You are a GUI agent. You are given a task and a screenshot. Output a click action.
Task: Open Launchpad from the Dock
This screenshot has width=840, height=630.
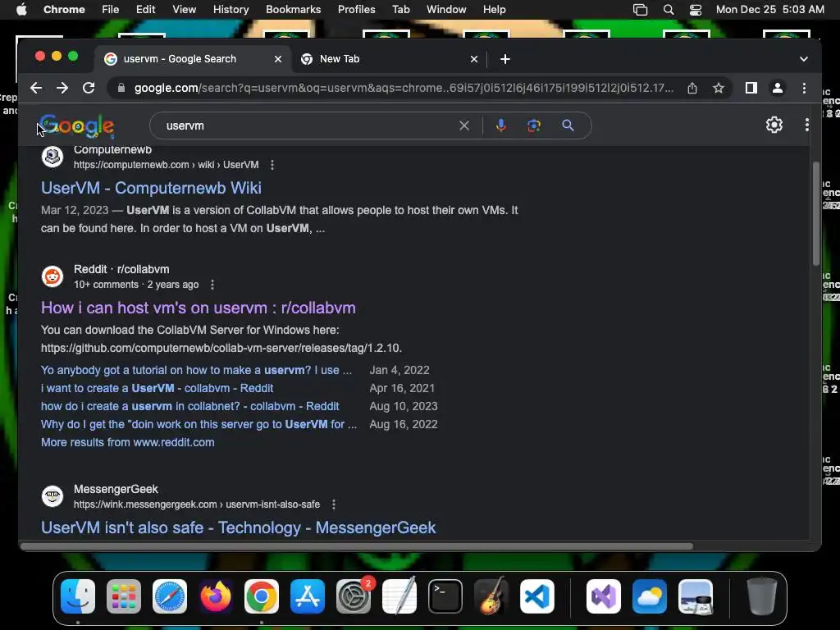point(124,596)
